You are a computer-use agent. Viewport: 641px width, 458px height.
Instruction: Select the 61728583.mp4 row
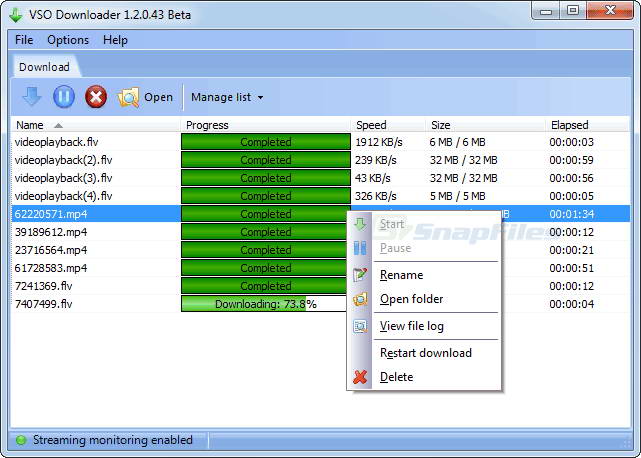(x=320, y=268)
